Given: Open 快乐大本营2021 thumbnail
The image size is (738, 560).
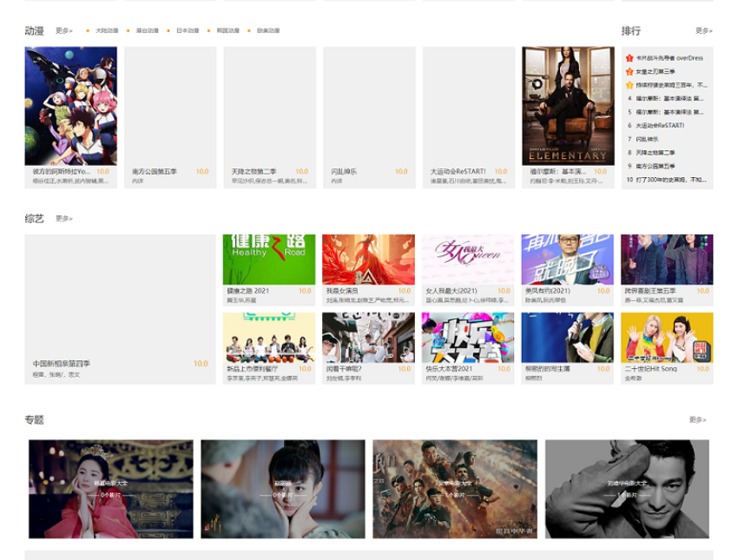Looking at the screenshot, I should click(468, 337).
